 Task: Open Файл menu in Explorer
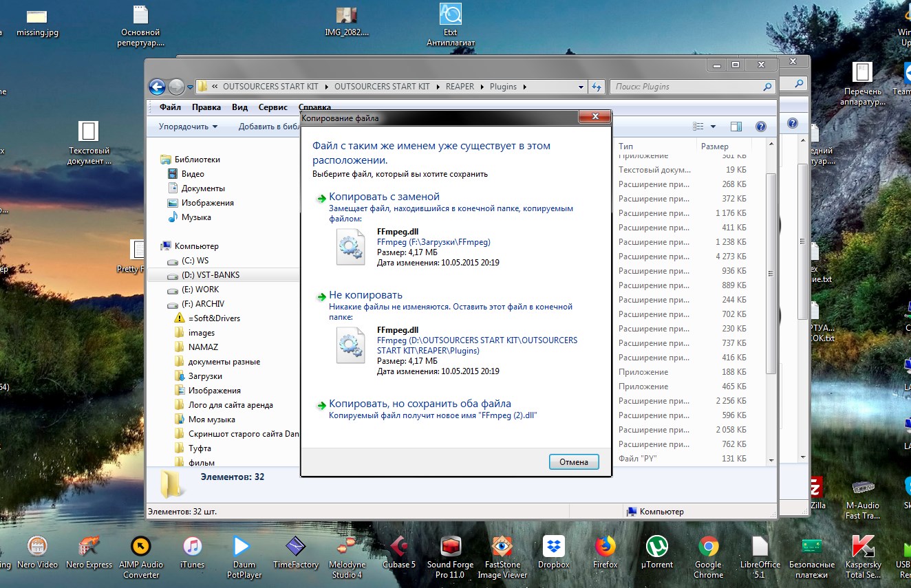click(170, 107)
